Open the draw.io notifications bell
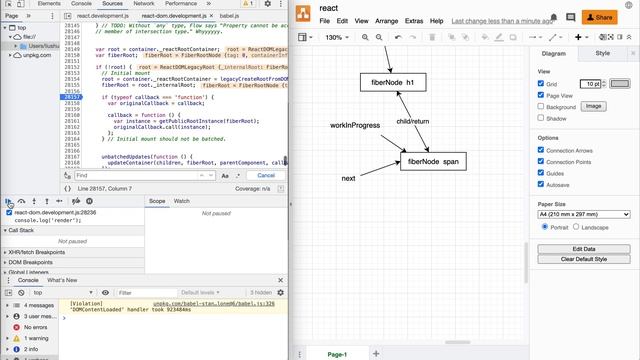Image resolution: width=640 pixels, height=360 pixels. point(553,17)
